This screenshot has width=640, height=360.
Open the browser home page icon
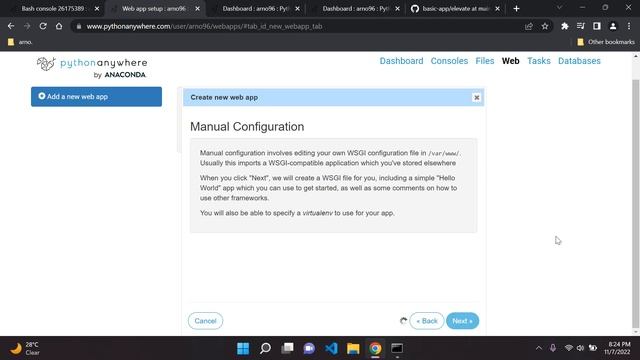point(59,26)
